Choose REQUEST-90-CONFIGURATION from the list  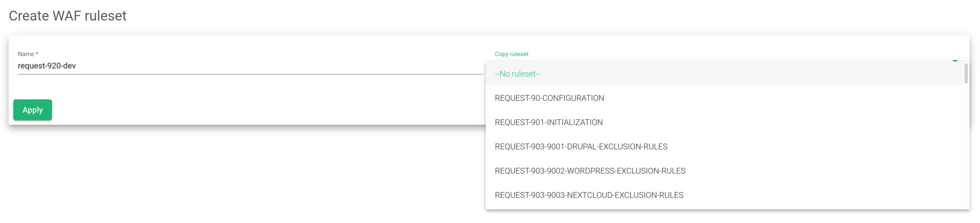click(549, 98)
